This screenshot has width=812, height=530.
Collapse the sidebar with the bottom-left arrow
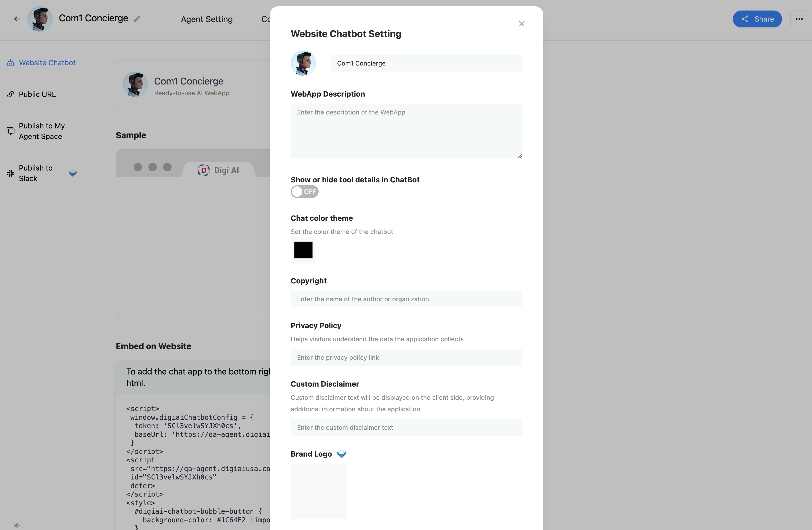(x=16, y=526)
